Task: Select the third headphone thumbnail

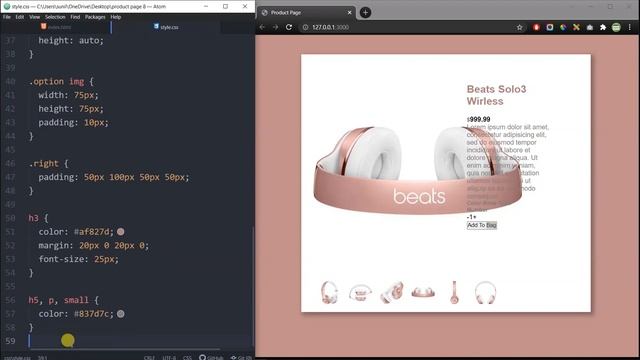Action: click(x=392, y=292)
